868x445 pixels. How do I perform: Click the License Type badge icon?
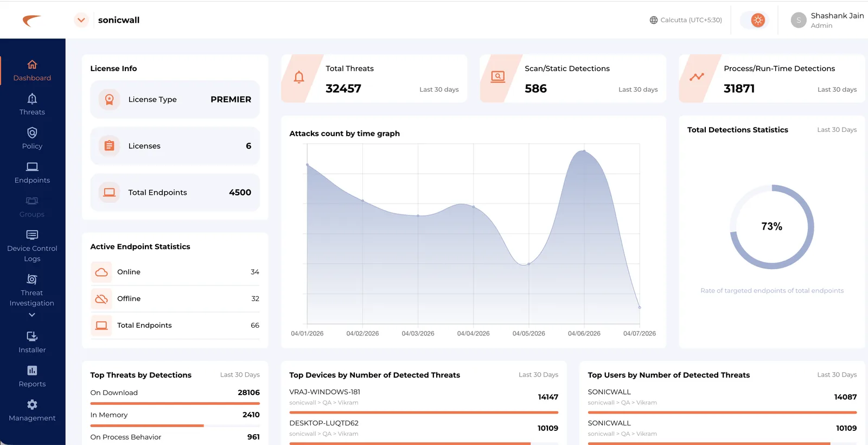[x=110, y=99]
